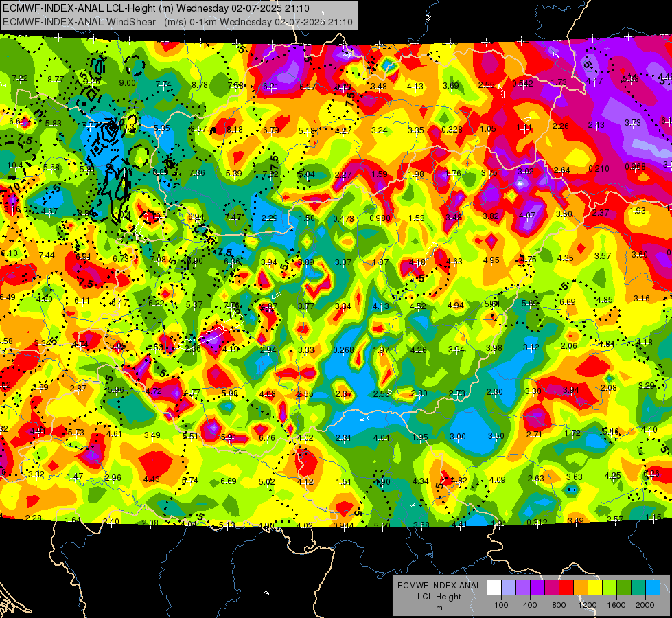Image resolution: width=672 pixels, height=618 pixels.
Task: Select the medium purple legend swatch
Action: point(523,588)
